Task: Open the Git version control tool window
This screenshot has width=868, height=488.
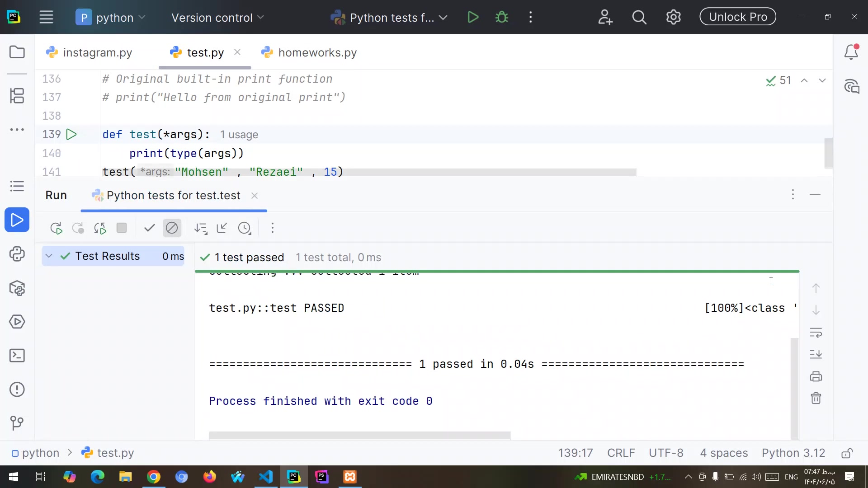Action: click(17, 423)
